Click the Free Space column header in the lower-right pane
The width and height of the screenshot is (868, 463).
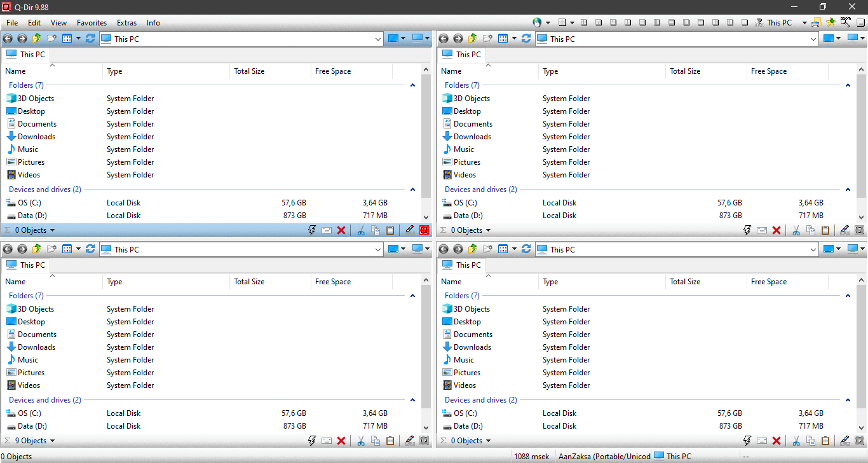click(x=787, y=282)
